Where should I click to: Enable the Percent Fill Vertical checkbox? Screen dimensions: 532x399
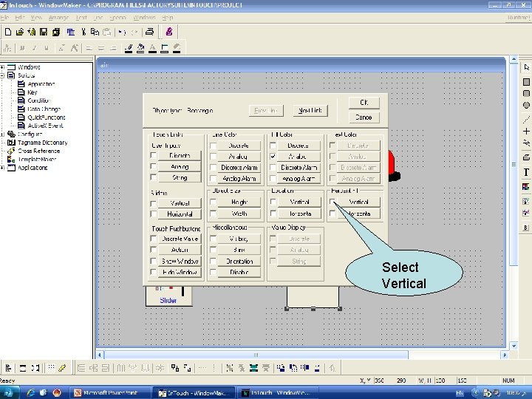tap(333, 202)
